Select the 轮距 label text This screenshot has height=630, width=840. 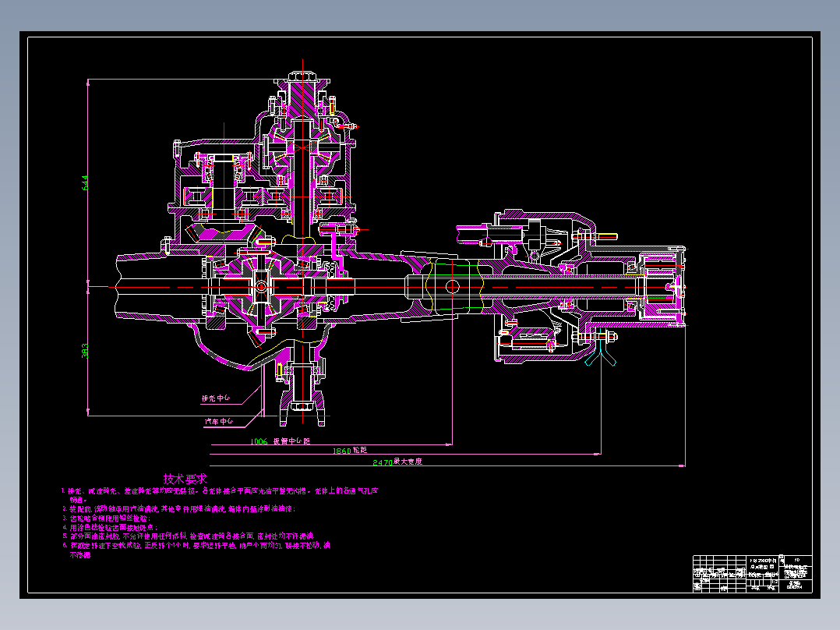[x=360, y=451]
